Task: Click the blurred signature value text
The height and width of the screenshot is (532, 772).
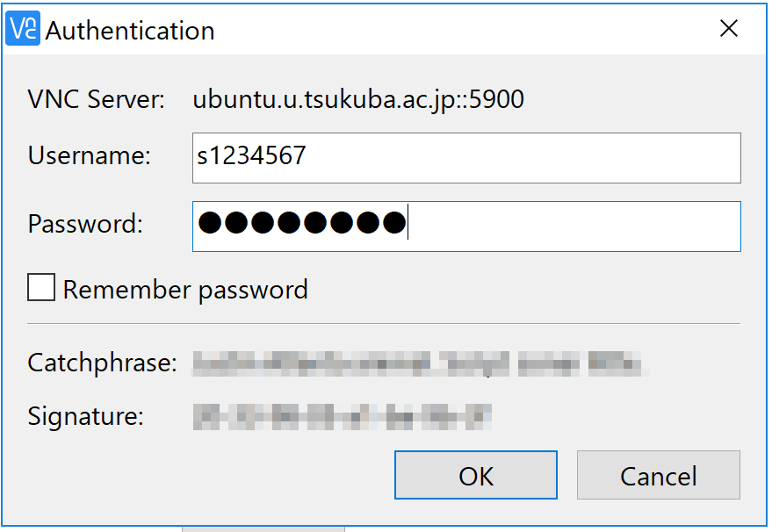Action: tap(341, 415)
